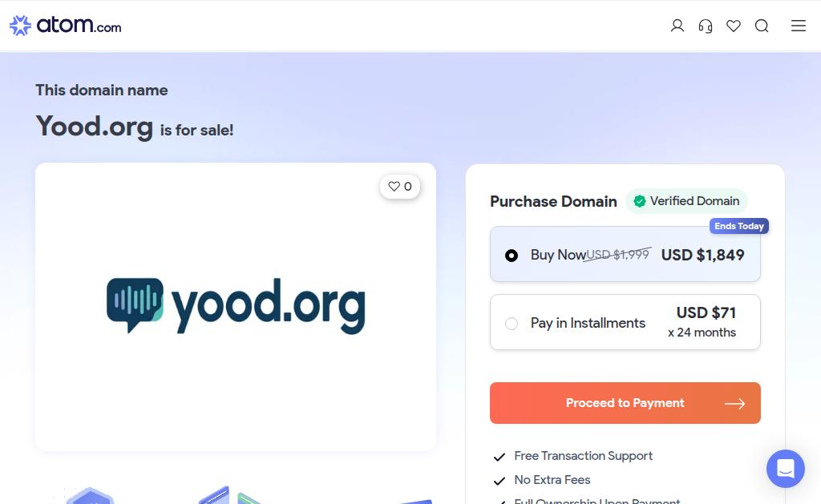Viewport: 821px width, 504px height.
Task: Open the chat widget bubble
Action: [x=786, y=469]
